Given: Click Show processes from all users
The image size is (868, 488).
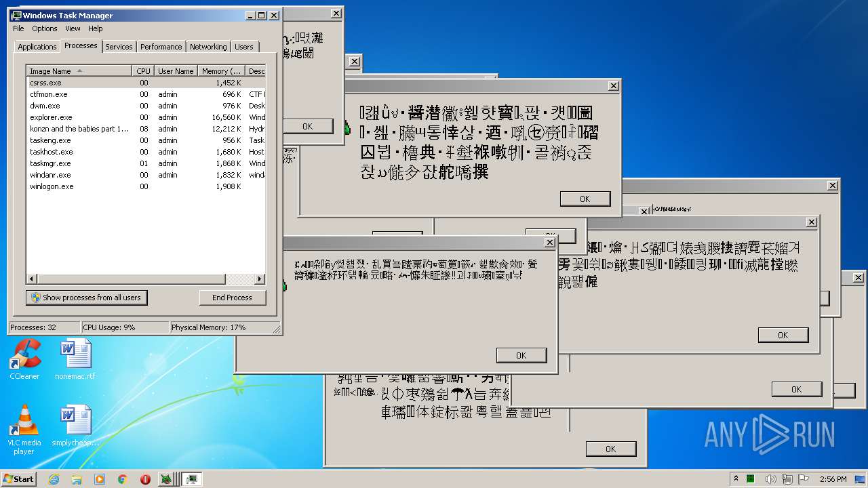Looking at the screenshot, I should pos(87,298).
